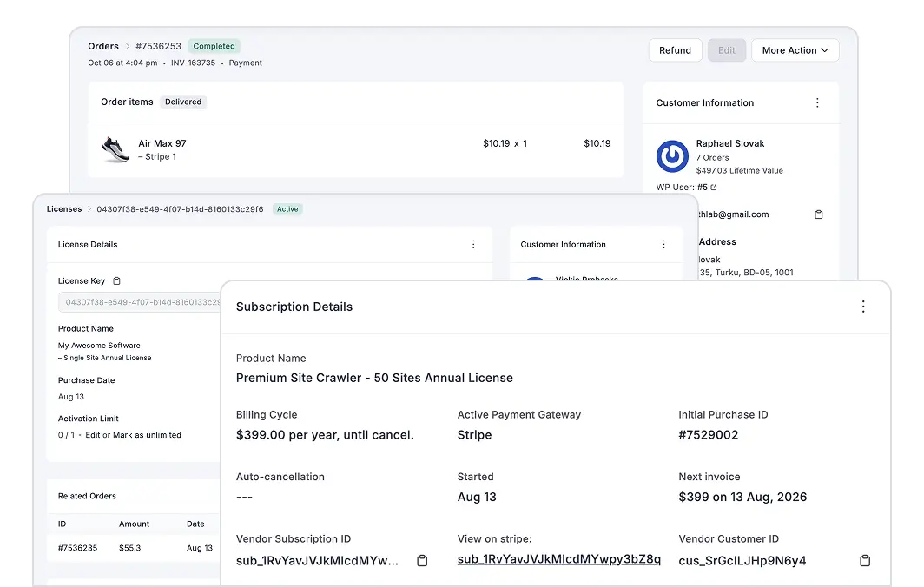Expand the breadcrumb chevron after Orders
Screen dimensions: 924x587
[128, 46]
